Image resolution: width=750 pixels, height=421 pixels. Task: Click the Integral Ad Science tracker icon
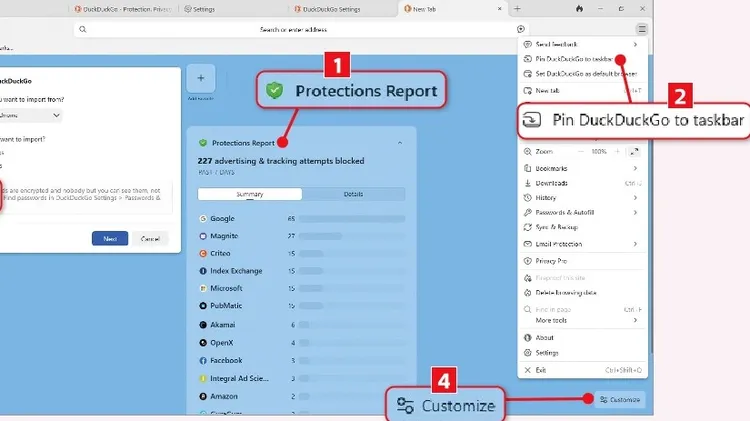click(x=203, y=378)
